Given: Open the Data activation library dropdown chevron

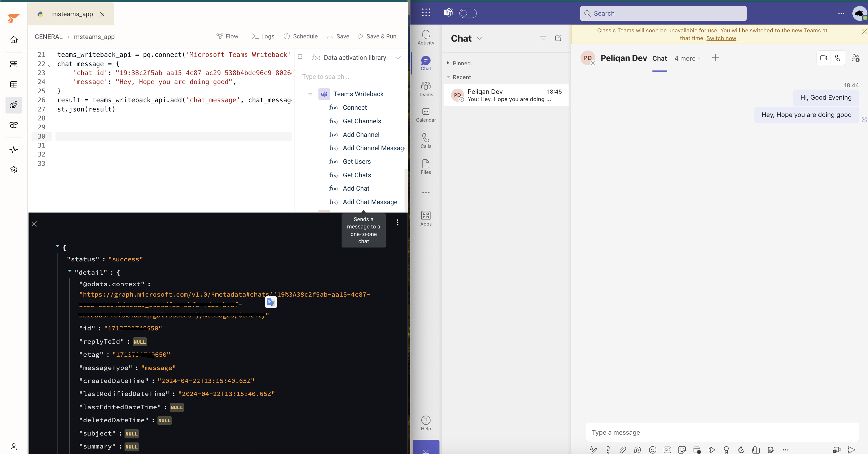Looking at the screenshot, I should tap(398, 57).
